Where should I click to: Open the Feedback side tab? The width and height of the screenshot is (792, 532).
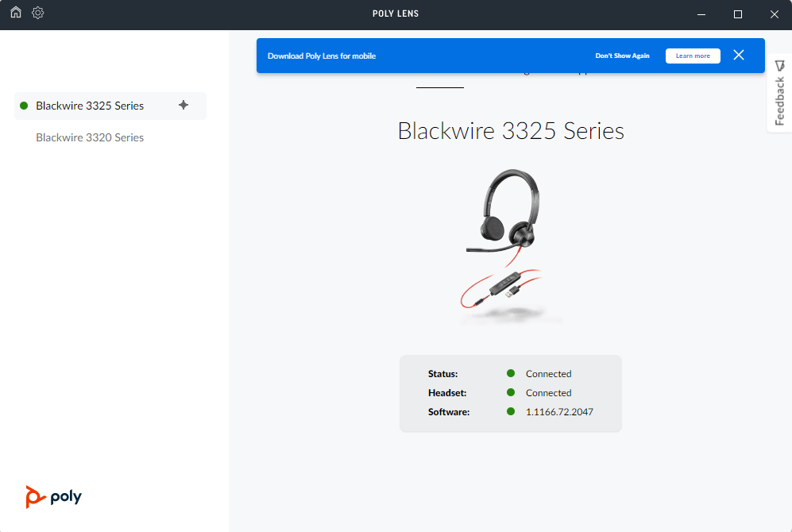point(780,102)
